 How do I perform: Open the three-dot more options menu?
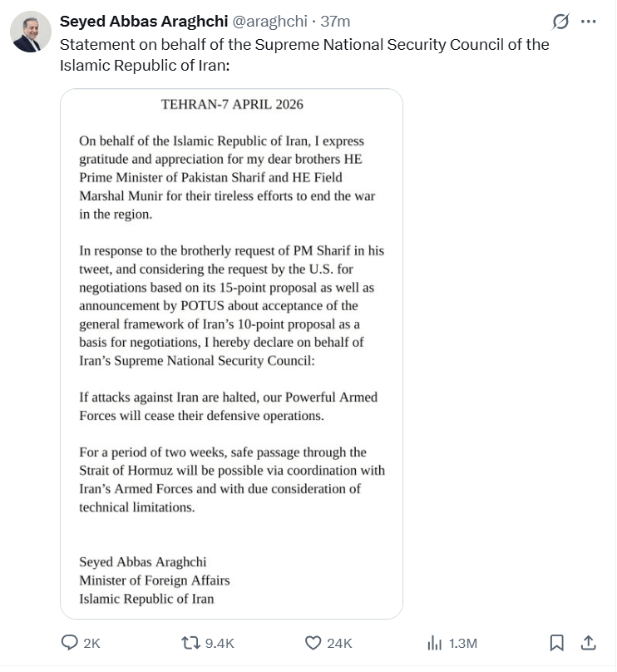[588, 22]
